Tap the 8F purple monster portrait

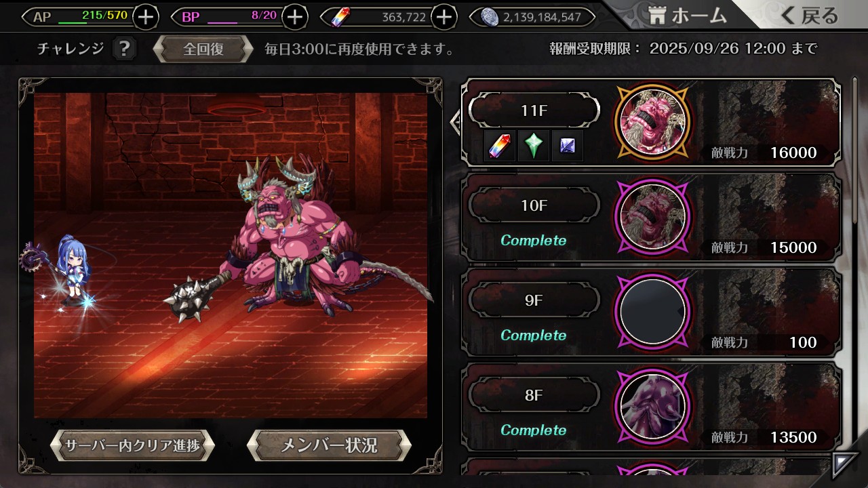point(652,407)
